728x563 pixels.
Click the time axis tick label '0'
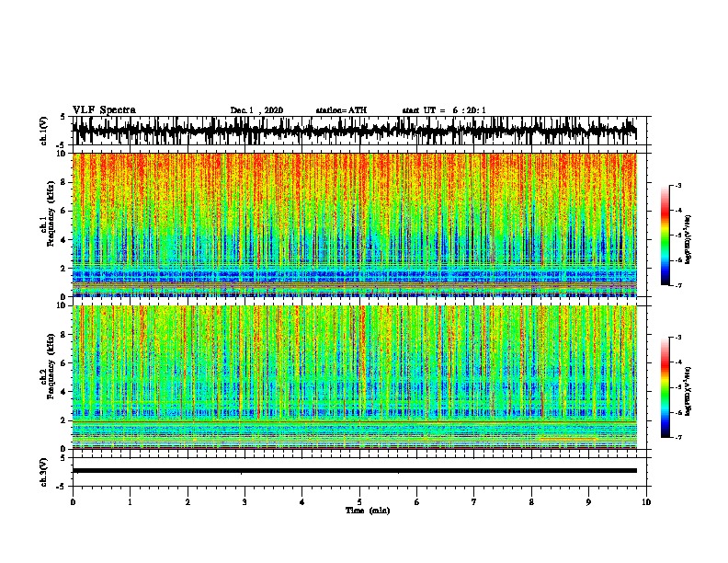point(73,502)
